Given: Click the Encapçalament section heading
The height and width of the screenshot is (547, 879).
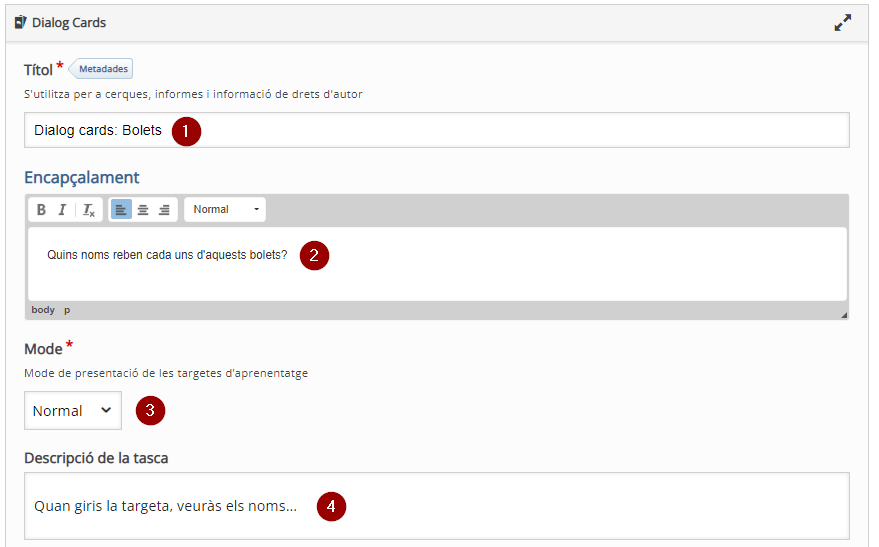Looking at the screenshot, I should click(82, 178).
